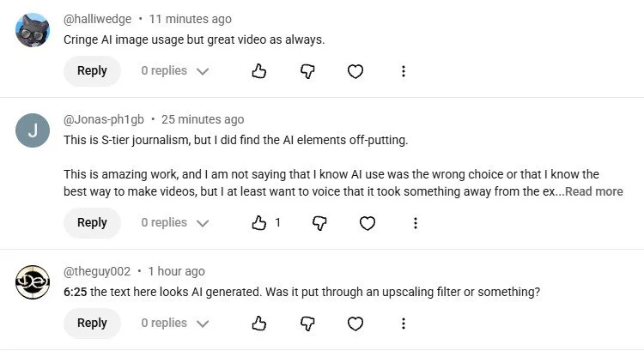The image size is (644, 351).
Task: Heart the upscaling filter comment
Action: [x=355, y=324]
